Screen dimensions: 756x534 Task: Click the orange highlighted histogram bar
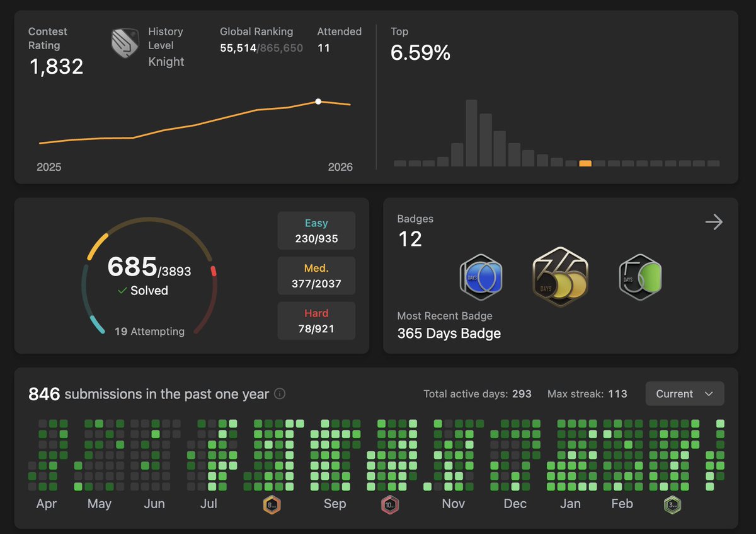tap(585, 163)
